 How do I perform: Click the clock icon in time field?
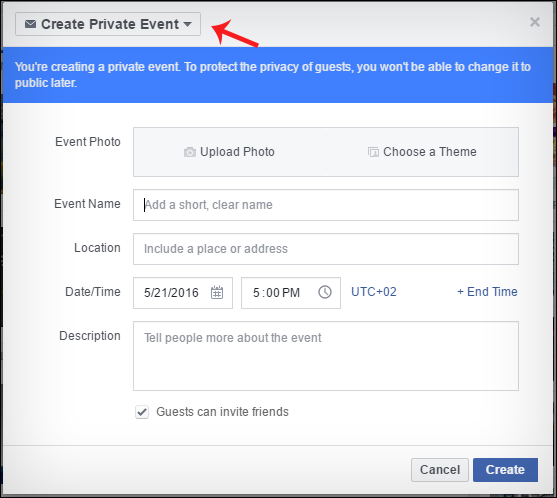pyautogui.click(x=325, y=292)
